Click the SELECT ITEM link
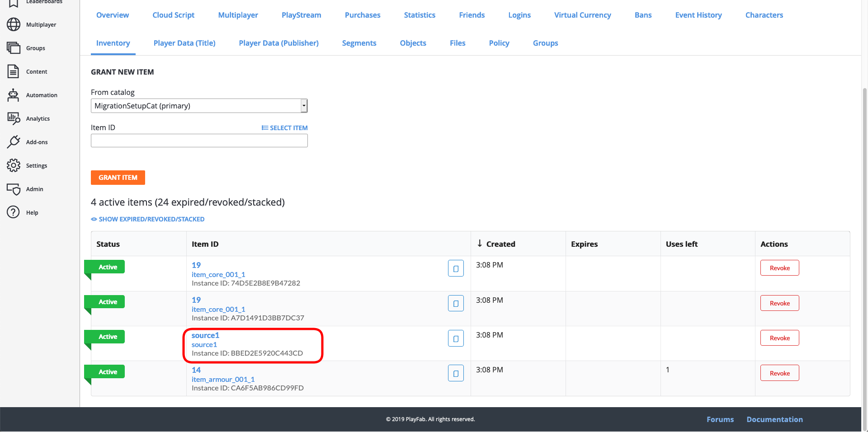This screenshot has height=432, width=868. (284, 128)
